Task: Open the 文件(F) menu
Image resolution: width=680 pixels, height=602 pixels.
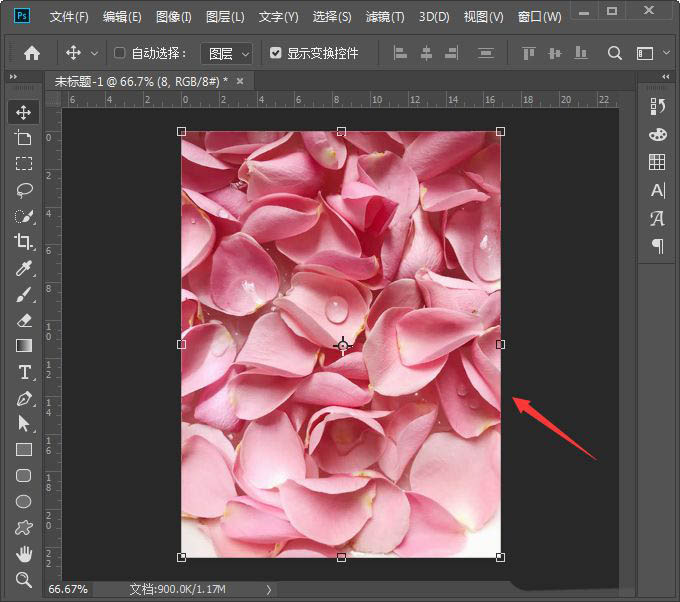Action: click(69, 17)
